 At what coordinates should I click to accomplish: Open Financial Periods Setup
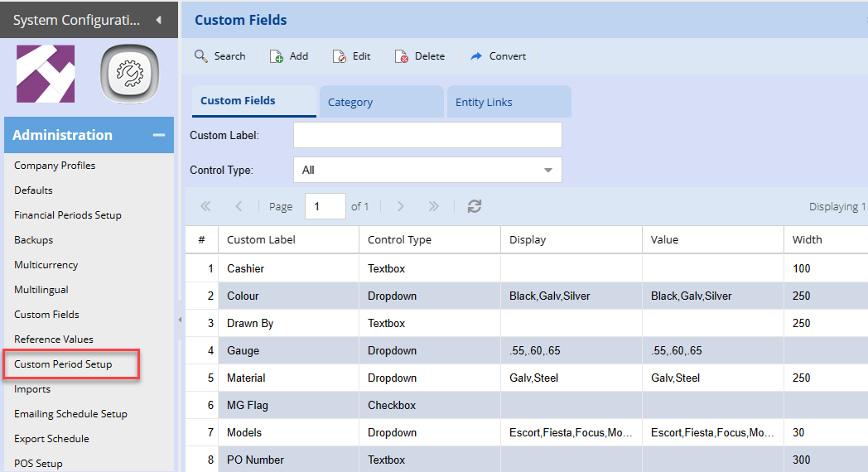(x=68, y=215)
